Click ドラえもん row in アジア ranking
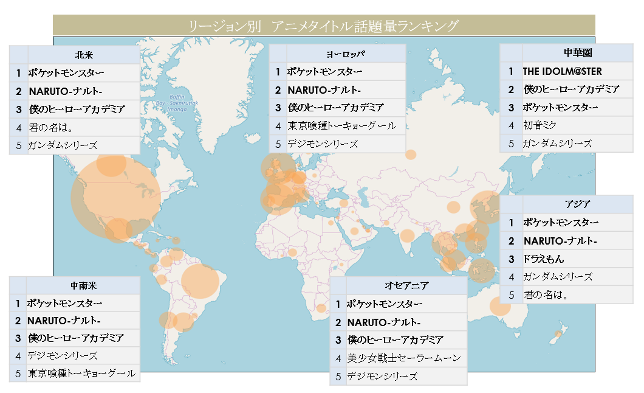 point(566,259)
